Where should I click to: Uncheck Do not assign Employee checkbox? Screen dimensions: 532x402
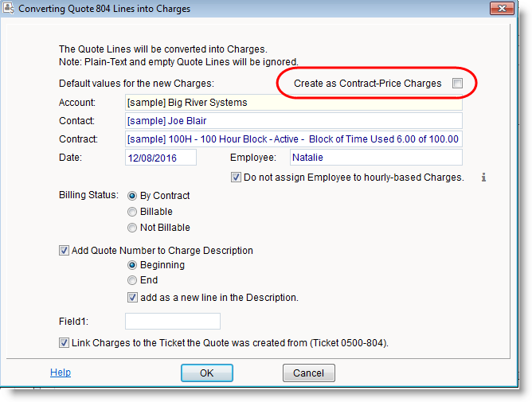pyautogui.click(x=237, y=178)
